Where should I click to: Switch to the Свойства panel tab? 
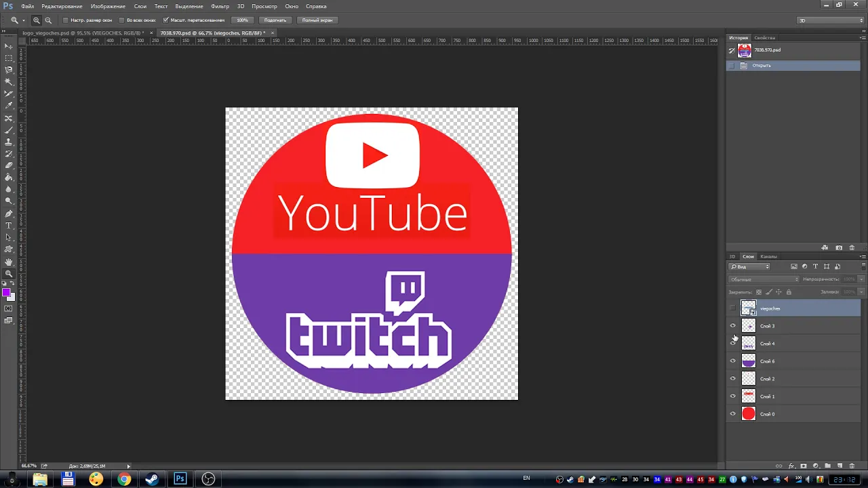click(764, 38)
